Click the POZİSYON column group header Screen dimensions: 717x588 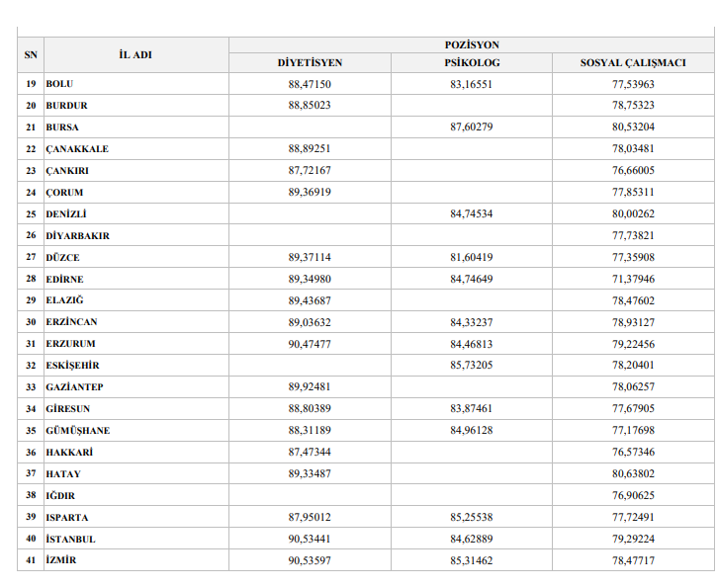tap(472, 44)
